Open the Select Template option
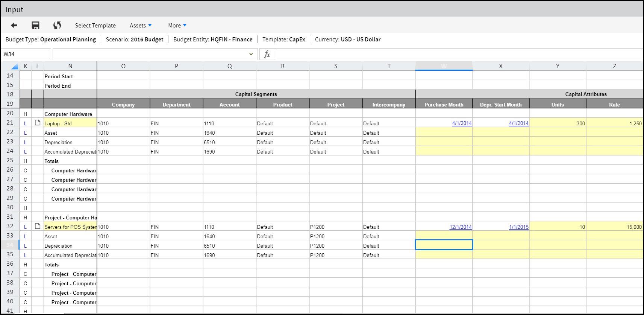This screenshot has height=315, width=644. click(95, 26)
